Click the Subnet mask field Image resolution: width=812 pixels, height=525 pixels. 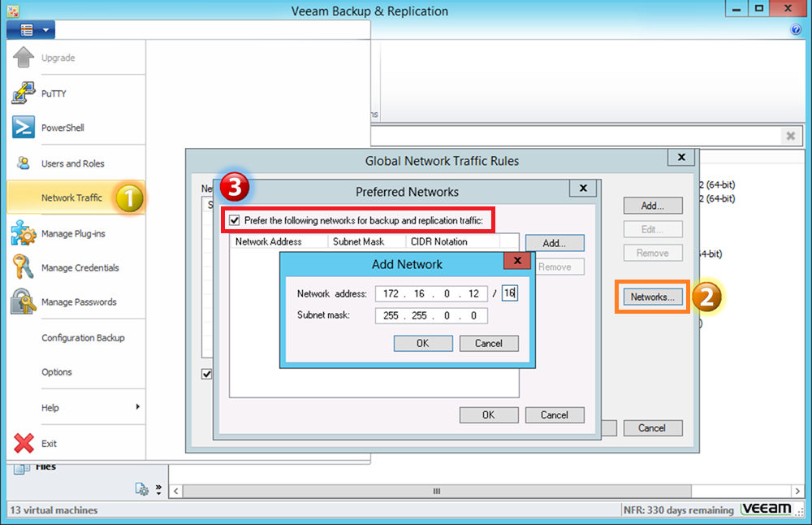click(x=431, y=315)
